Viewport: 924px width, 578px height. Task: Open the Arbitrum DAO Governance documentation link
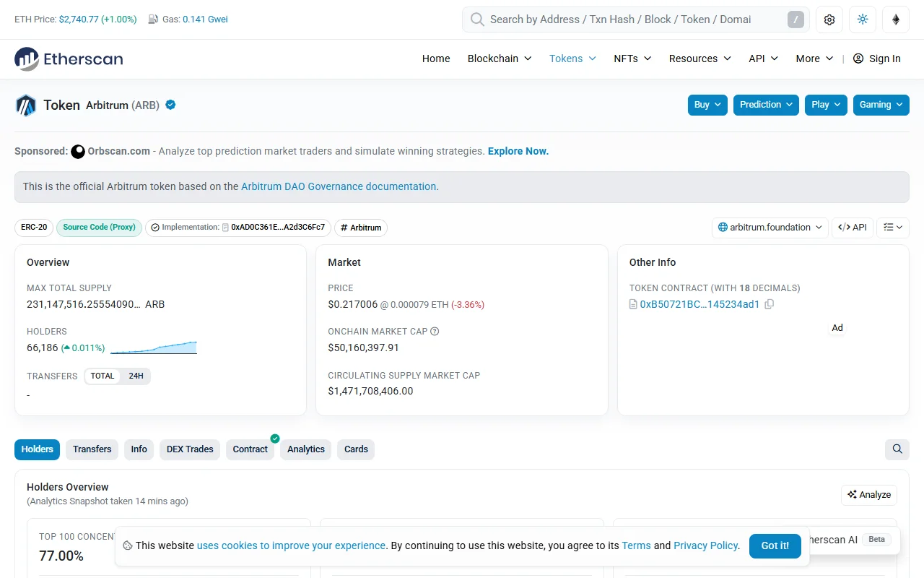[x=339, y=186]
